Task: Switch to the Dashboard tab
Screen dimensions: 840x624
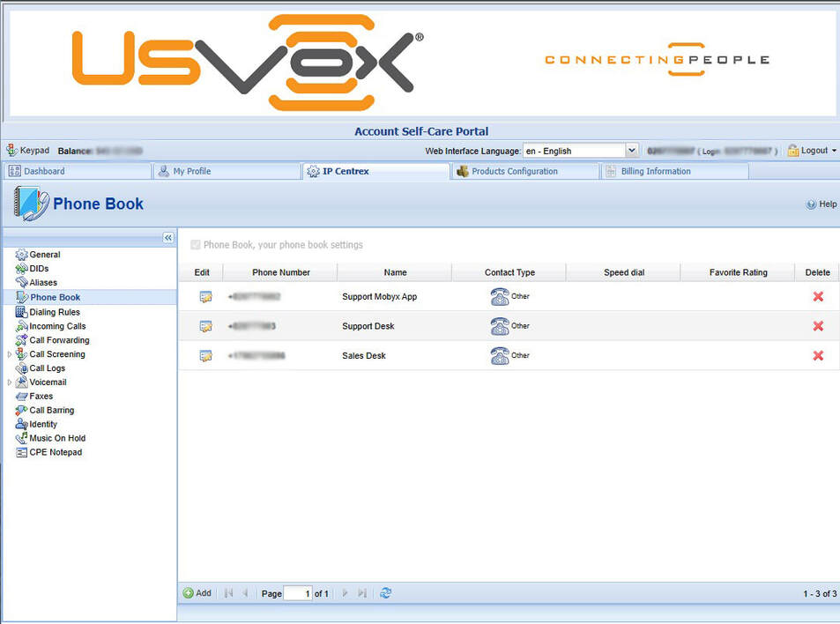Action: click(x=77, y=171)
